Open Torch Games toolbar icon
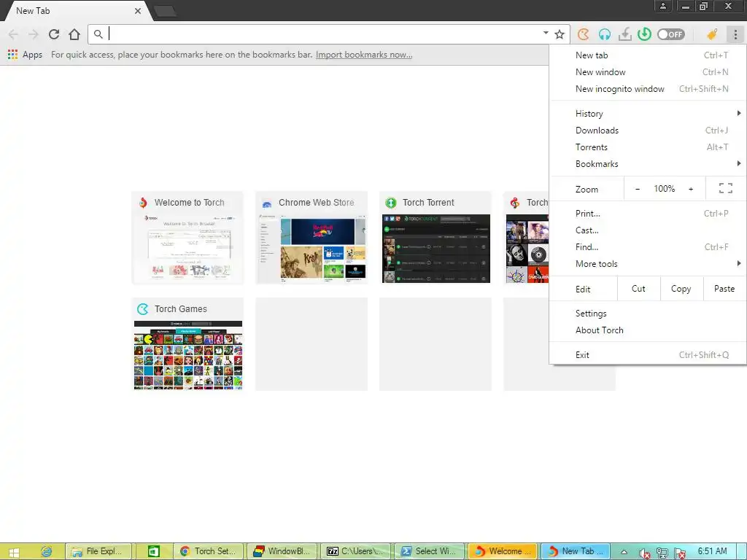The image size is (747, 560). click(584, 34)
